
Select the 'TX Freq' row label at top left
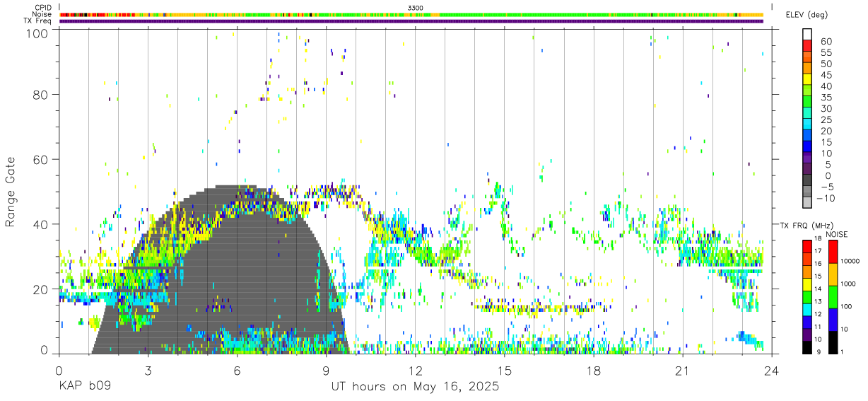pos(39,21)
